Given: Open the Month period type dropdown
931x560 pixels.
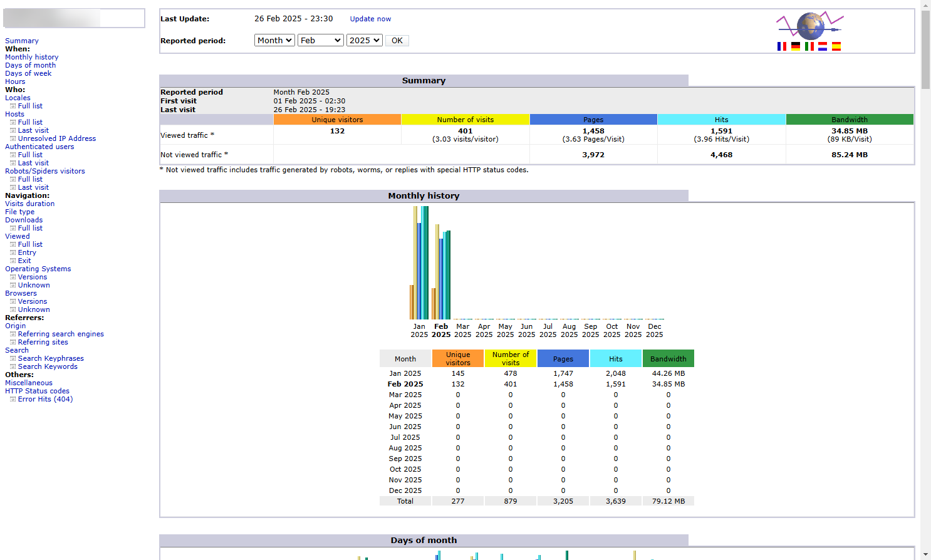Looking at the screenshot, I should (x=274, y=40).
